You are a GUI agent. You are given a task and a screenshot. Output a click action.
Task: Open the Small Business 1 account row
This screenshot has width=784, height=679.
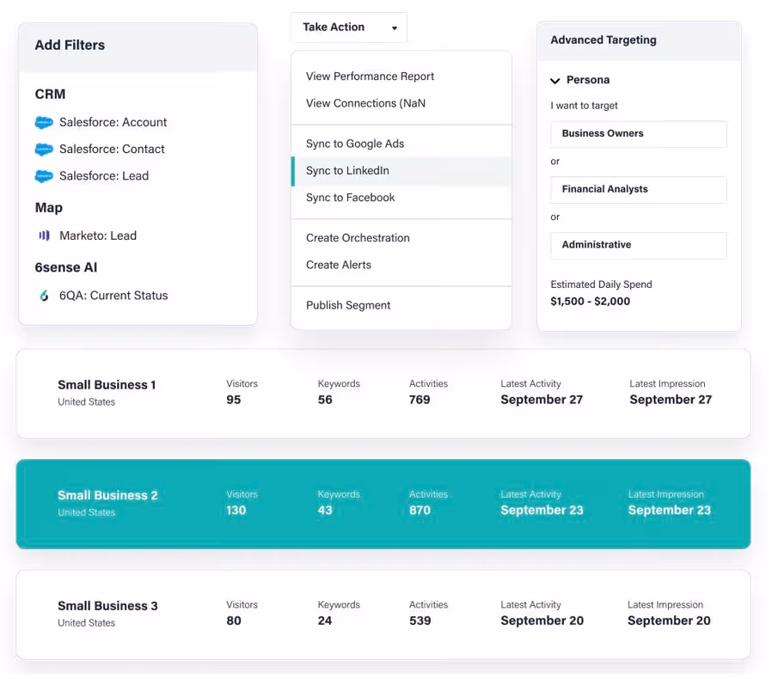coord(383,394)
